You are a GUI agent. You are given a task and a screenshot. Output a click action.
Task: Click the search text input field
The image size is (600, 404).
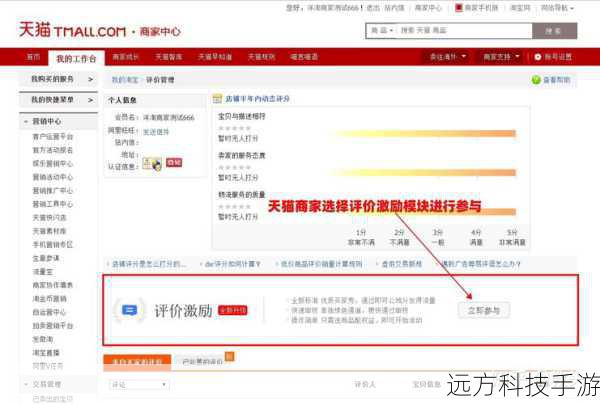pyautogui.click(x=463, y=31)
